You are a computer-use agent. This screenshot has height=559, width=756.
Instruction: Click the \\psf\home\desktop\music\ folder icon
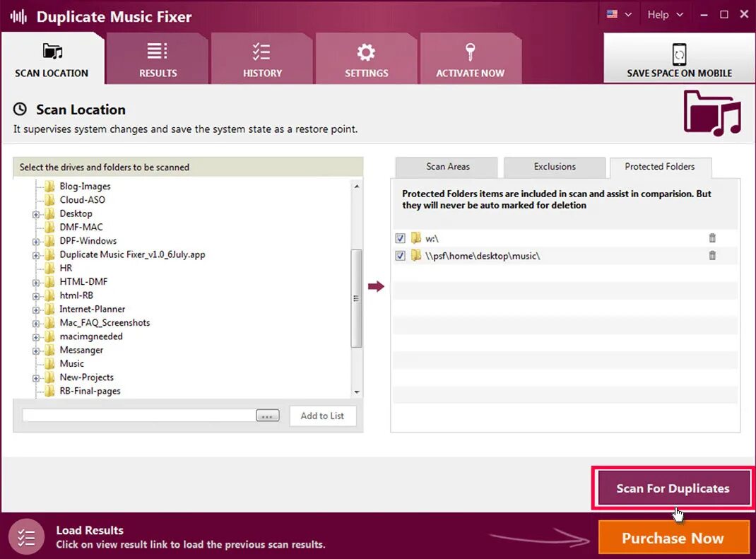pyautogui.click(x=415, y=255)
